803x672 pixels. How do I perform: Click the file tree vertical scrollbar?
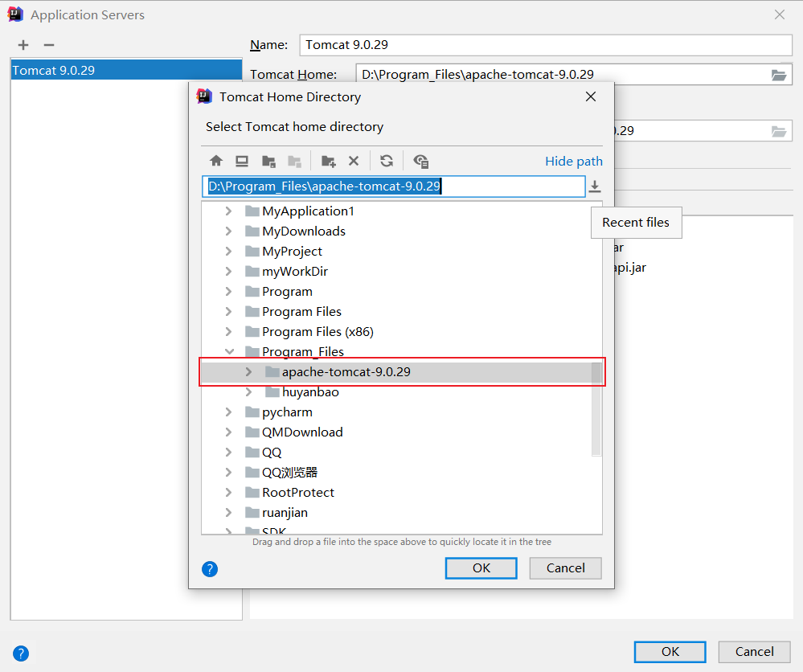596,408
